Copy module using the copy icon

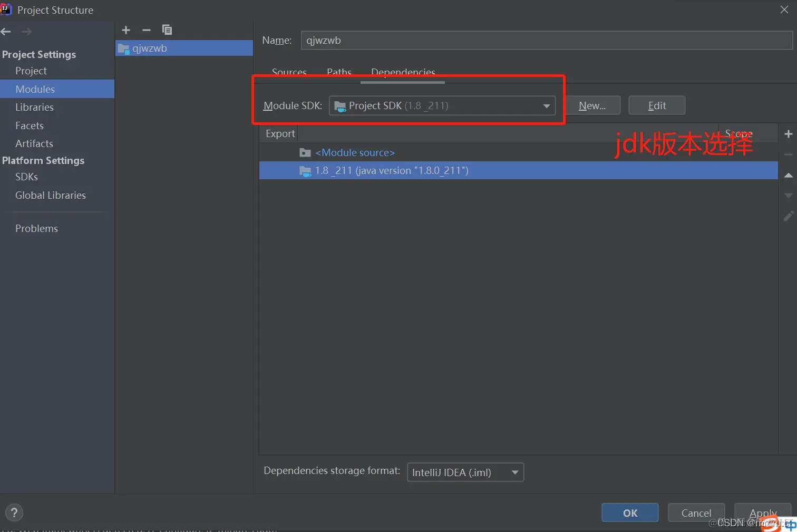[167, 30]
